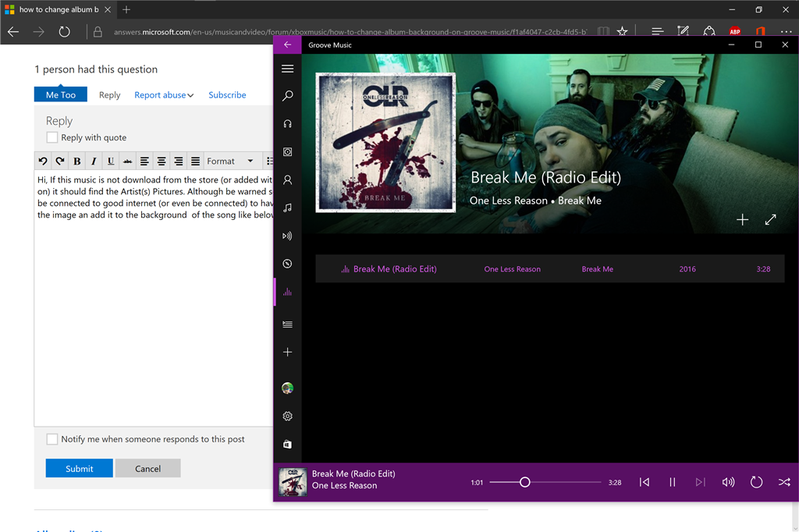Image resolution: width=799 pixels, height=532 pixels.
Task: Open Store bag icon in Groove sidebar
Action: pyautogui.click(x=287, y=445)
